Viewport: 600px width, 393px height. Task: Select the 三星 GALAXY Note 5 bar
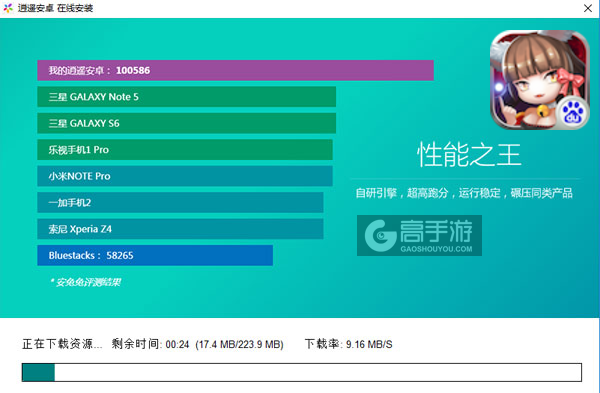186,97
